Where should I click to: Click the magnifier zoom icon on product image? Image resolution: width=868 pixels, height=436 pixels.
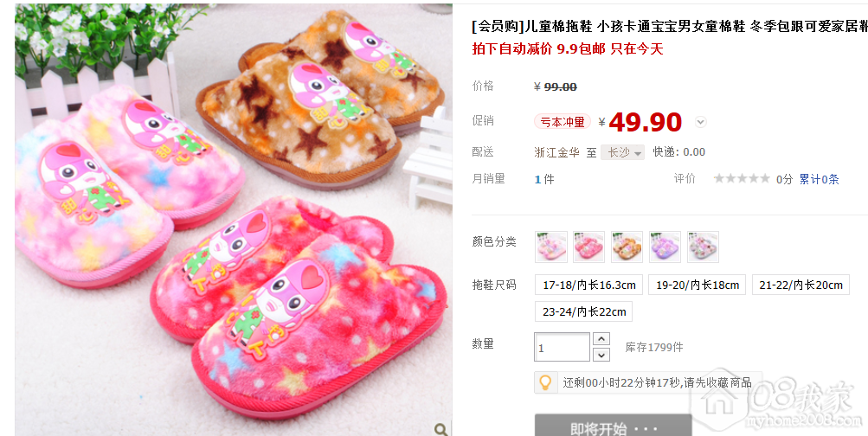pos(440,429)
